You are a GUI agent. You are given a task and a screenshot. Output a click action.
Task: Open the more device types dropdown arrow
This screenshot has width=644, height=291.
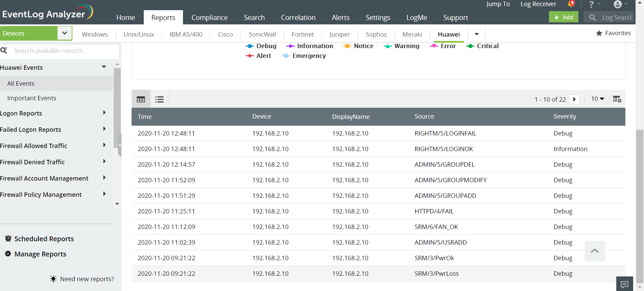click(477, 34)
